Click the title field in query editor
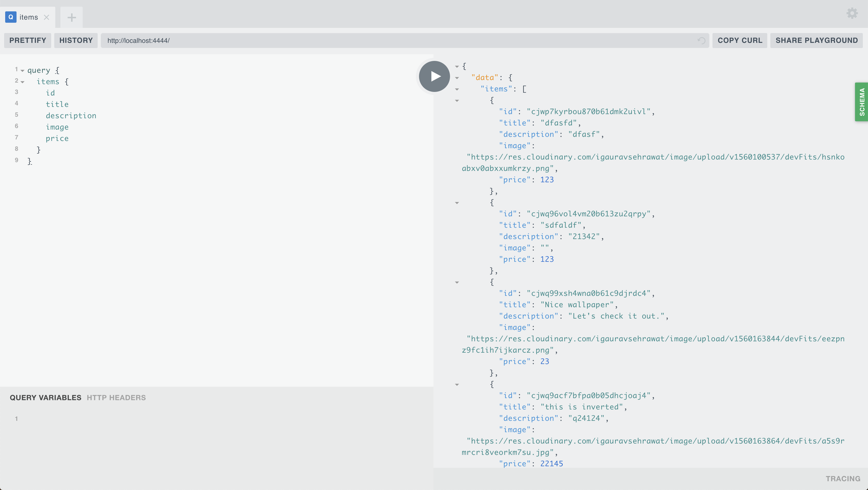Image resolution: width=868 pixels, height=490 pixels. point(57,104)
